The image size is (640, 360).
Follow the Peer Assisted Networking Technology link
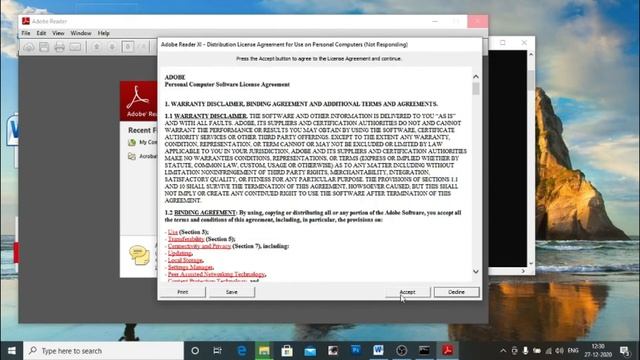(216, 274)
